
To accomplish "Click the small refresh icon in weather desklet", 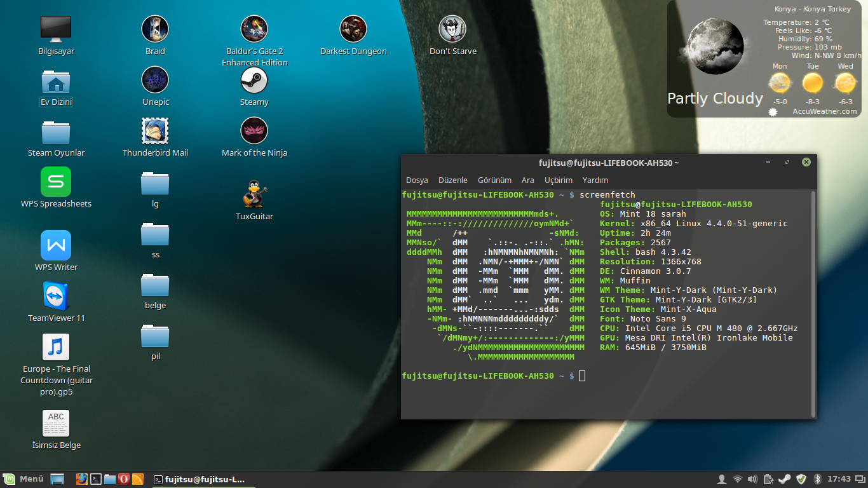I will click(773, 112).
